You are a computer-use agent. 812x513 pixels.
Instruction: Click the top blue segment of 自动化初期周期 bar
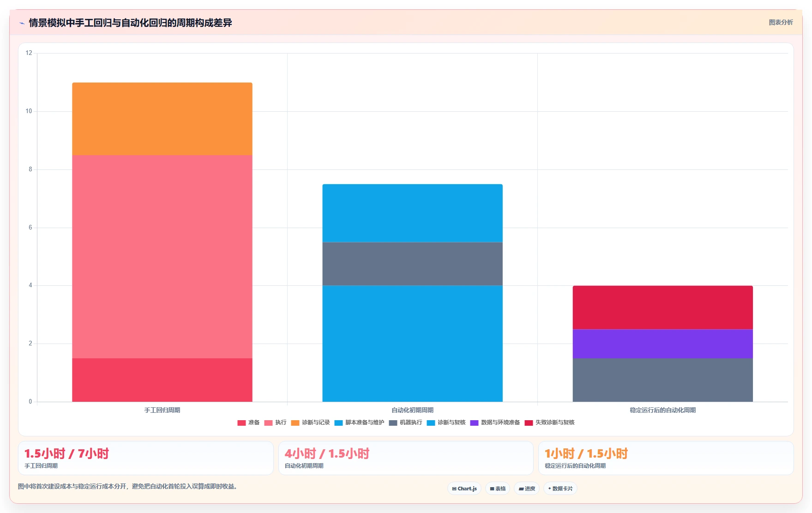[x=412, y=213]
